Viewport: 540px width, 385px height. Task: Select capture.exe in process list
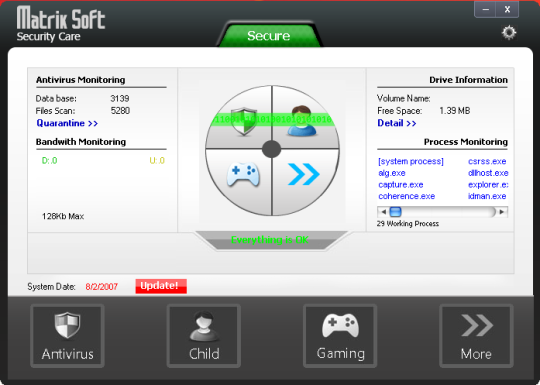pos(401,185)
